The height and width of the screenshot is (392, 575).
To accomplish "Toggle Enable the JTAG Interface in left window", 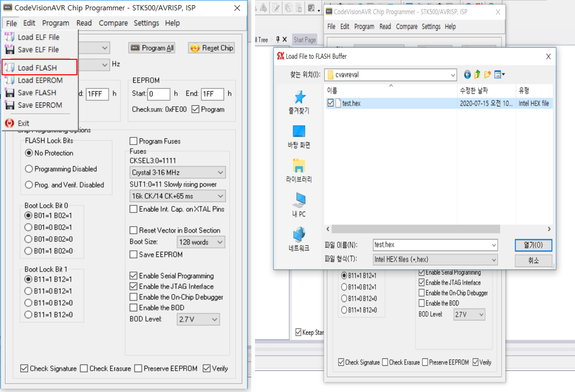I will click(134, 286).
